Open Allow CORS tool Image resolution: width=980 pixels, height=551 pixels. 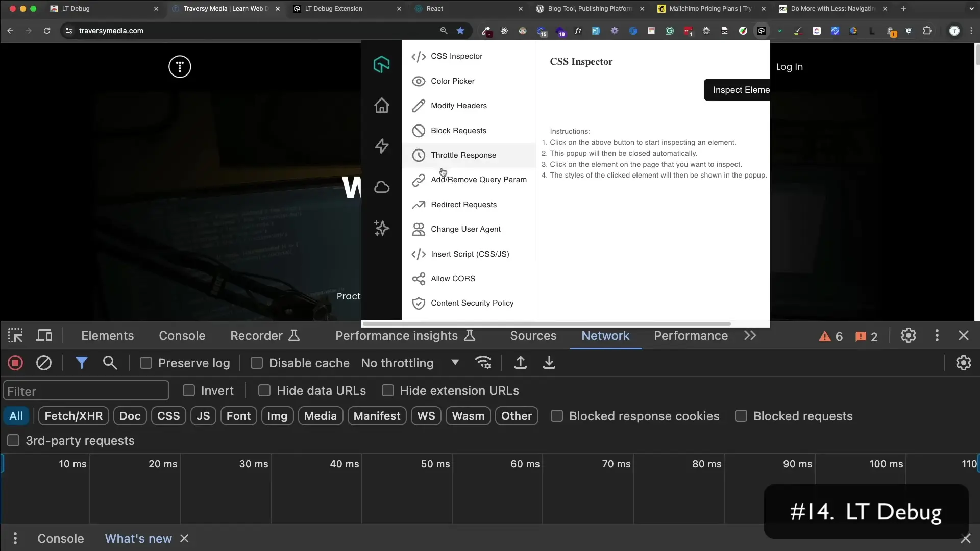coord(469,279)
